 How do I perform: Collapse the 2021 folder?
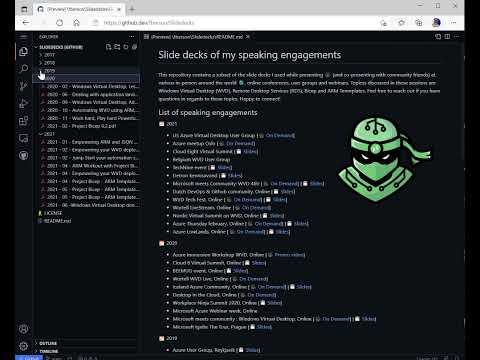87,134
